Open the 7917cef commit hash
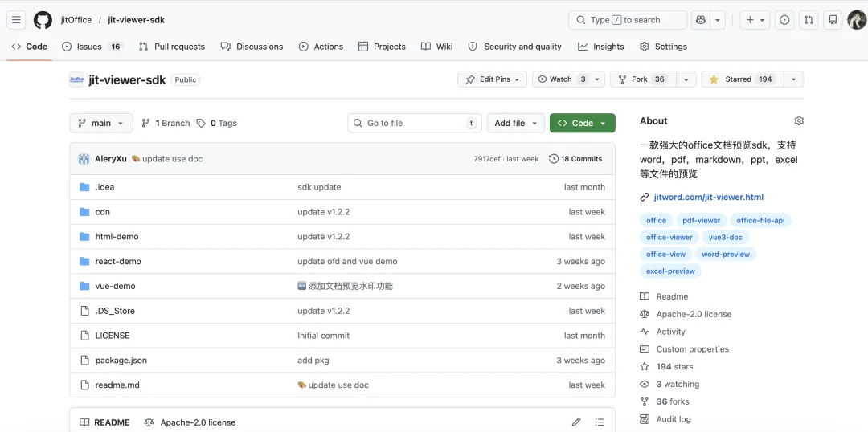868x432 pixels. [487, 159]
